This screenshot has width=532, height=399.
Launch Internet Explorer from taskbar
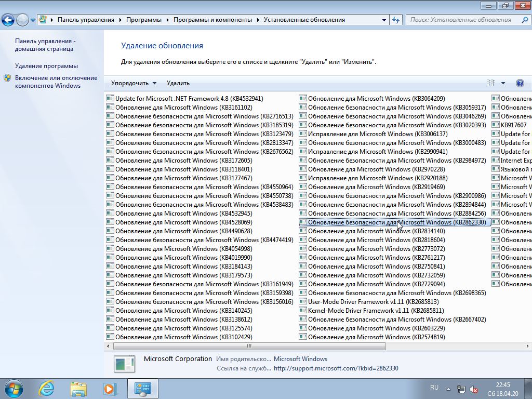(46, 389)
